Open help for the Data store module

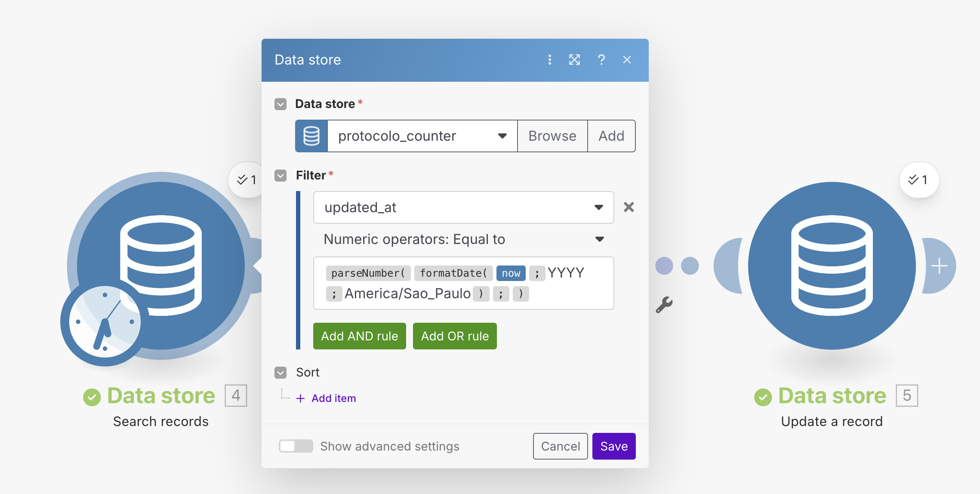click(x=601, y=60)
